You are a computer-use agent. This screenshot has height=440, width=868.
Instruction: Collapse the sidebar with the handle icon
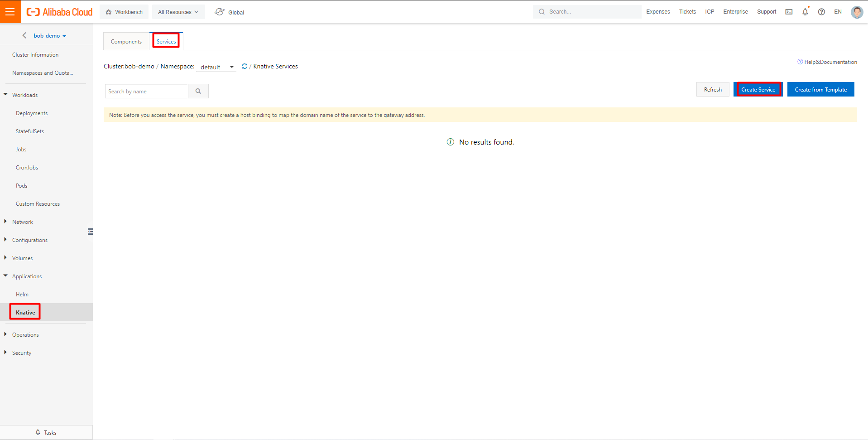(90, 232)
